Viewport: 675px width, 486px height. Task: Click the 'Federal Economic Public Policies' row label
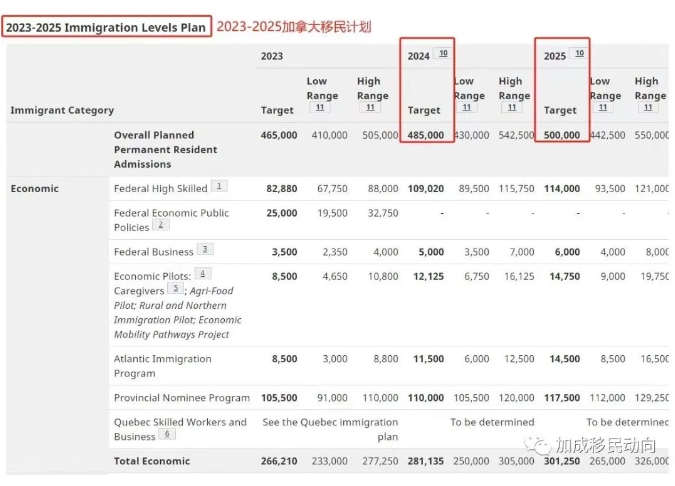click(171, 220)
